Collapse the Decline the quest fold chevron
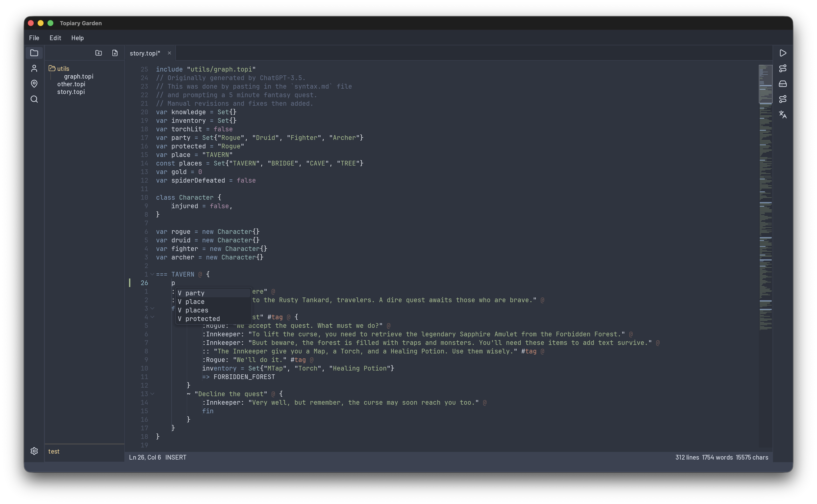 pos(152,394)
